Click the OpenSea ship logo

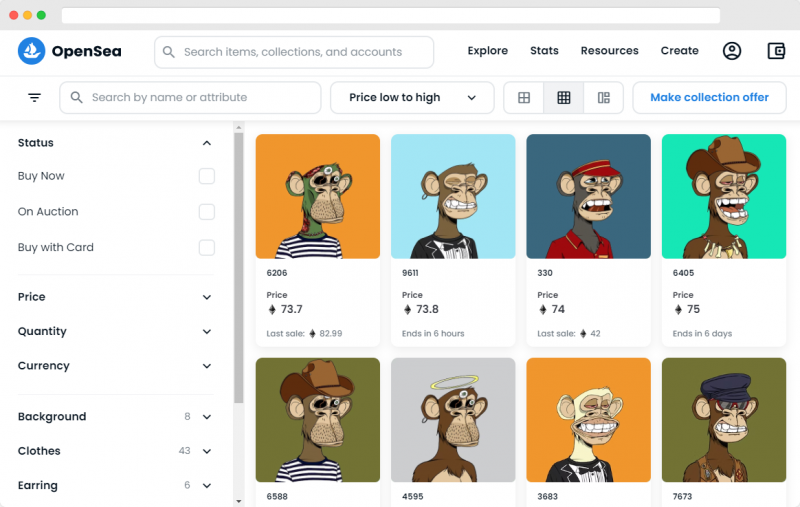click(32, 51)
